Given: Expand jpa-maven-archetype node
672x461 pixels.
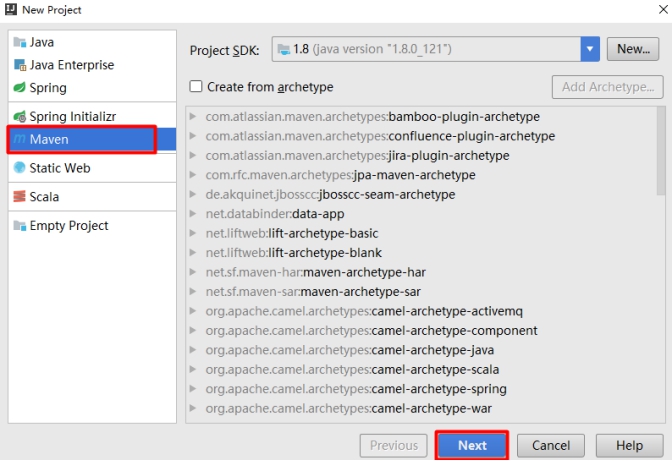Looking at the screenshot, I should tap(193, 175).
